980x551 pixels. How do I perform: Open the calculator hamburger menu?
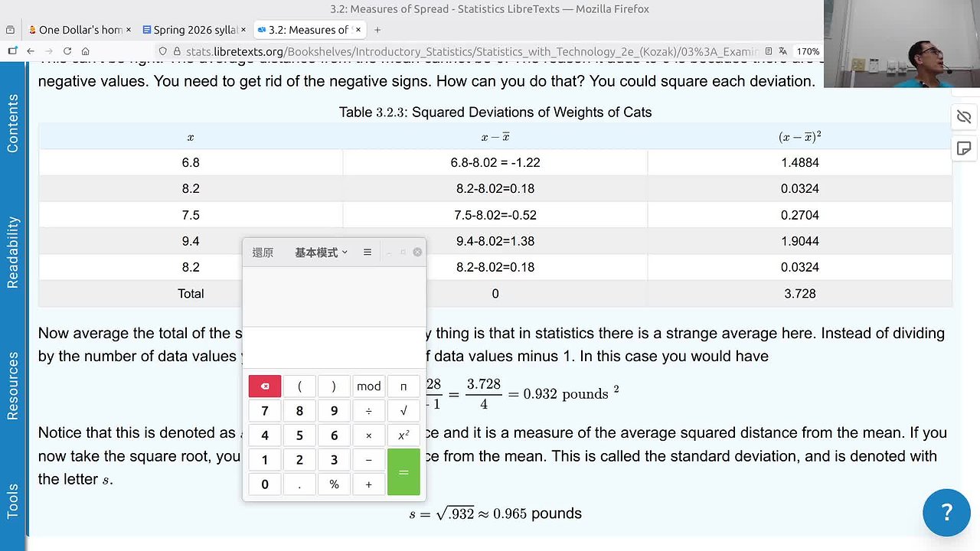click(x=367, y=252)
